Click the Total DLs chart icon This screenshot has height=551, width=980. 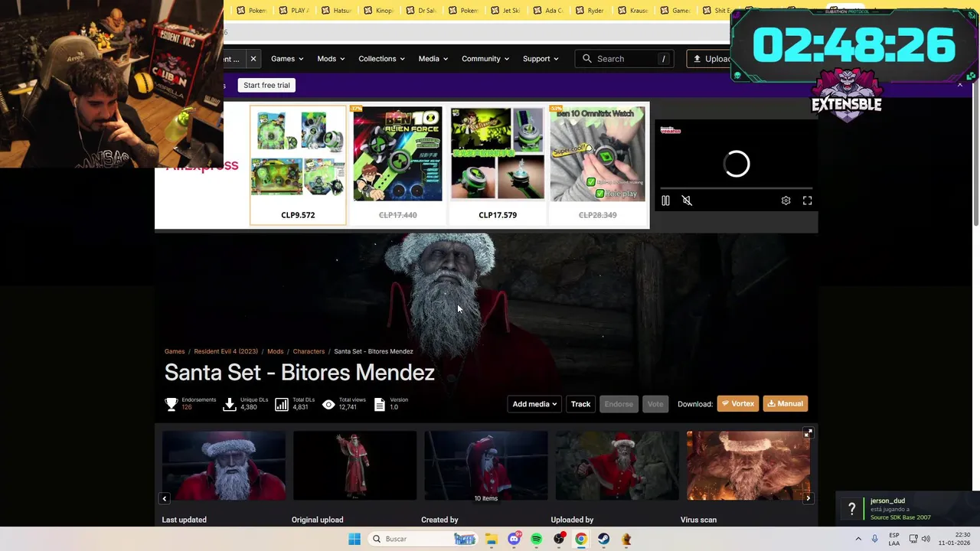click(282, 404)
